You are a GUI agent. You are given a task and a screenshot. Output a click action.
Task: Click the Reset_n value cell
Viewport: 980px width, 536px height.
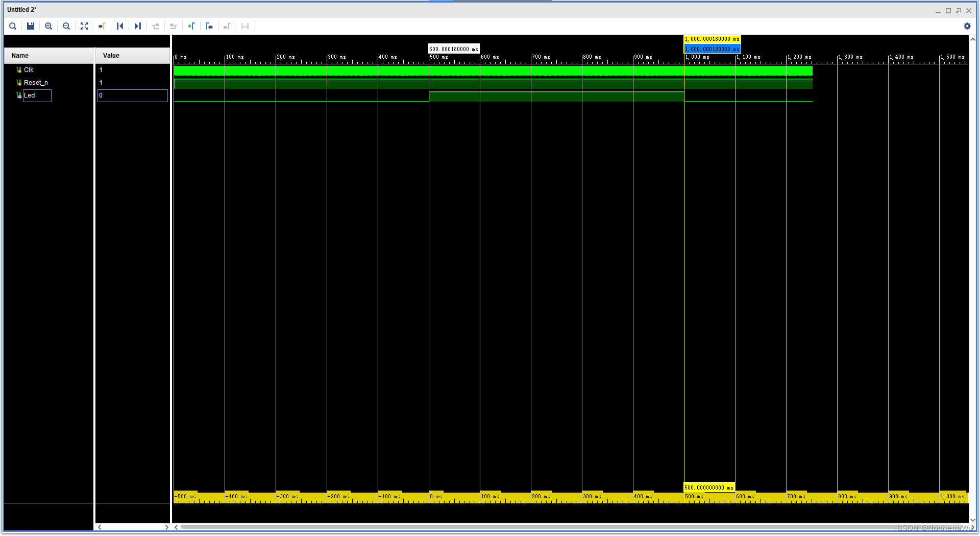(x=133, y=83)
